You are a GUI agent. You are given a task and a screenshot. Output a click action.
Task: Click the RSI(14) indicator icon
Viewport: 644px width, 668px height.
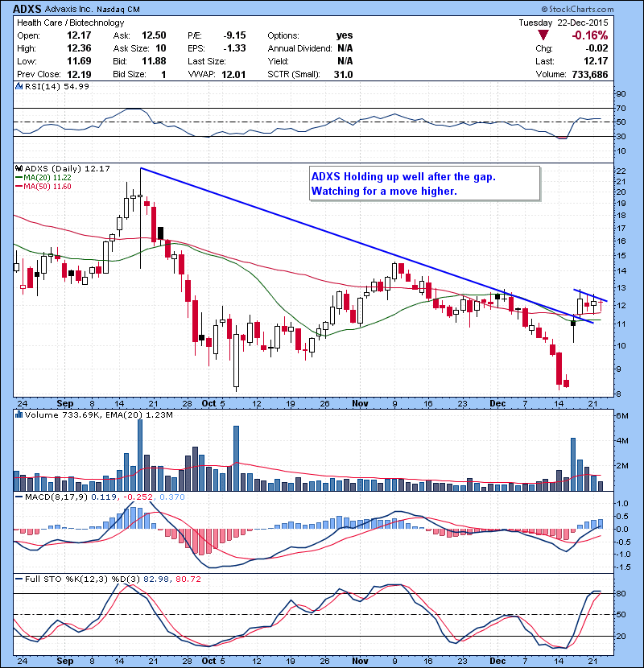19,86
